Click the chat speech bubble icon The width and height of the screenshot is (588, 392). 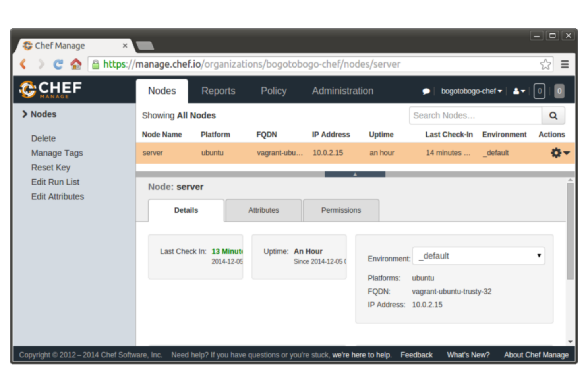[426, 91]
